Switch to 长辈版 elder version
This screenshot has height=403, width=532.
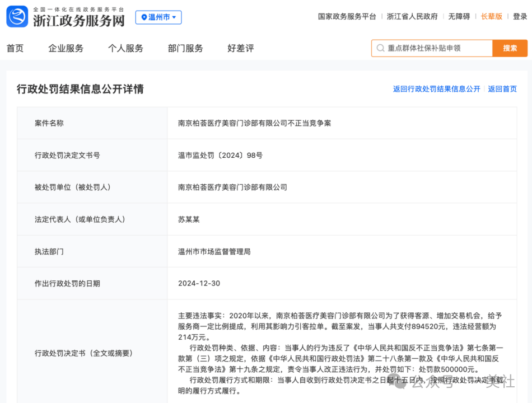coord(491,16)
